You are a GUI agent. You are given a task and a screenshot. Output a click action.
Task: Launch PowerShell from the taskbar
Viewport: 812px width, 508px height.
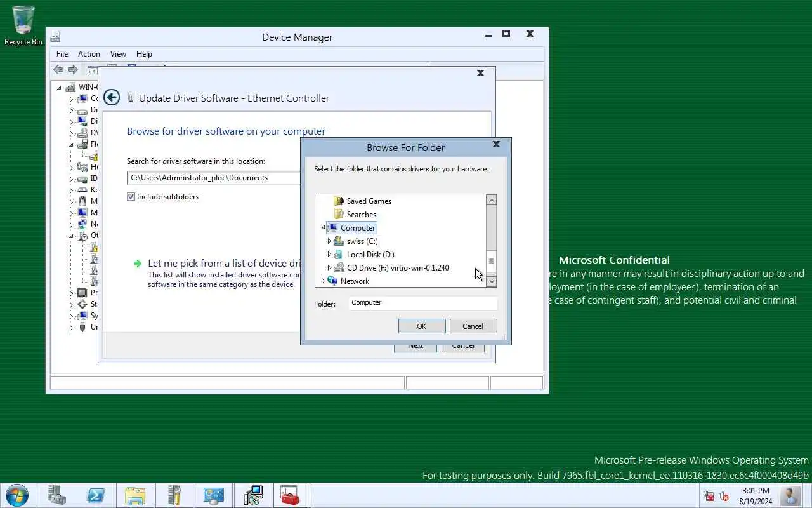click(96, 495)
